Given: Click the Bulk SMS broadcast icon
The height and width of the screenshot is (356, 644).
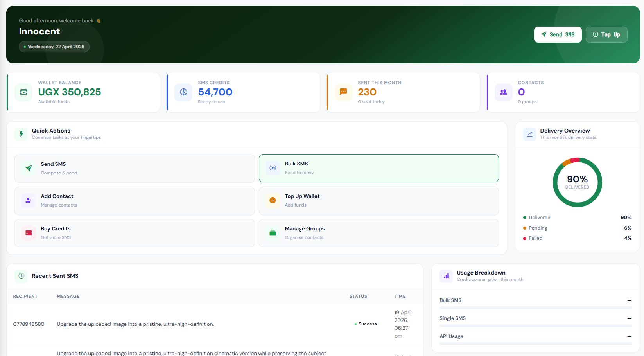Looking at the screenshot, I should tap(273, 168).
